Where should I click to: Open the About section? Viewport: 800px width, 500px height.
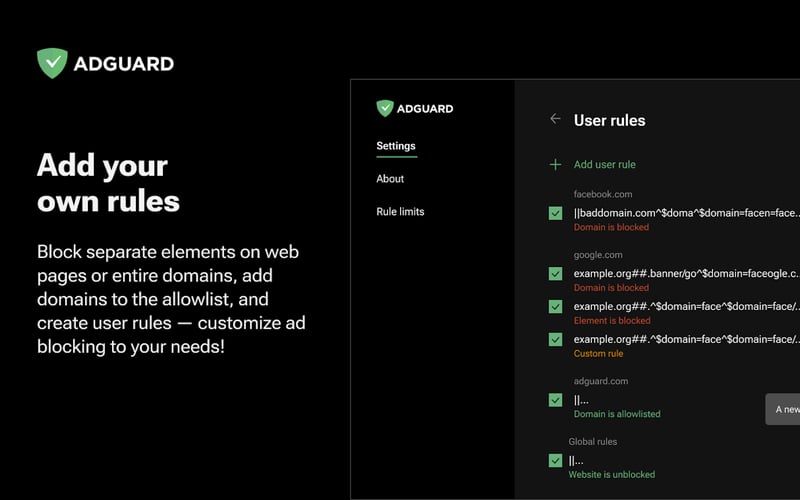tap(390, 179)
